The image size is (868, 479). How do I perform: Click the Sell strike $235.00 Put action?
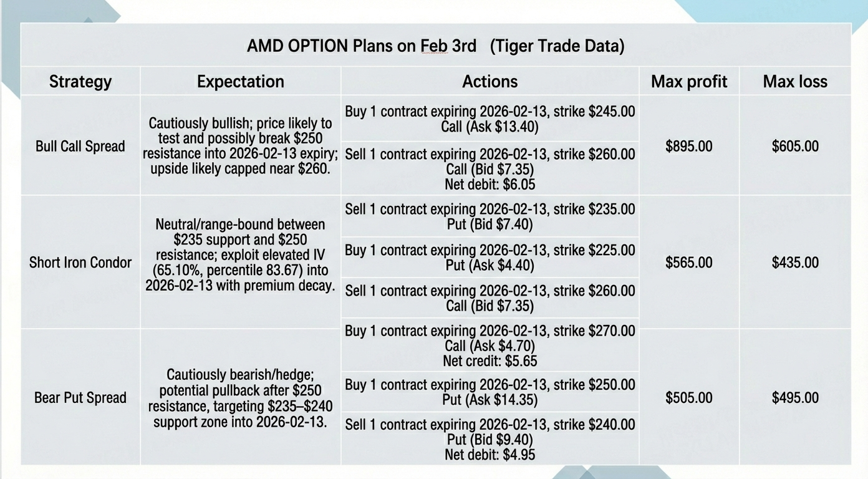(490, 216)
